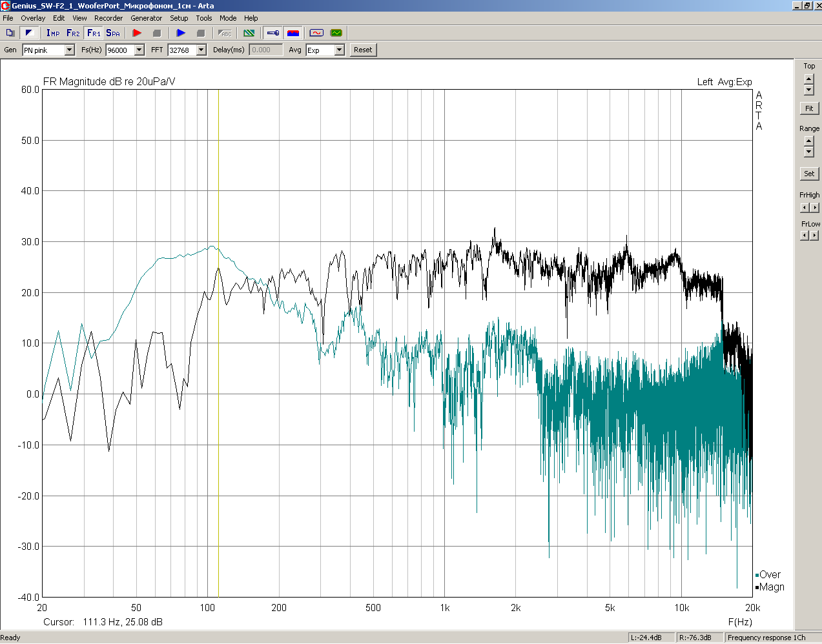Expand the Fs(Hz) sample rate dropdown
This screenshot has width=822, height=644.
(139, 50)
